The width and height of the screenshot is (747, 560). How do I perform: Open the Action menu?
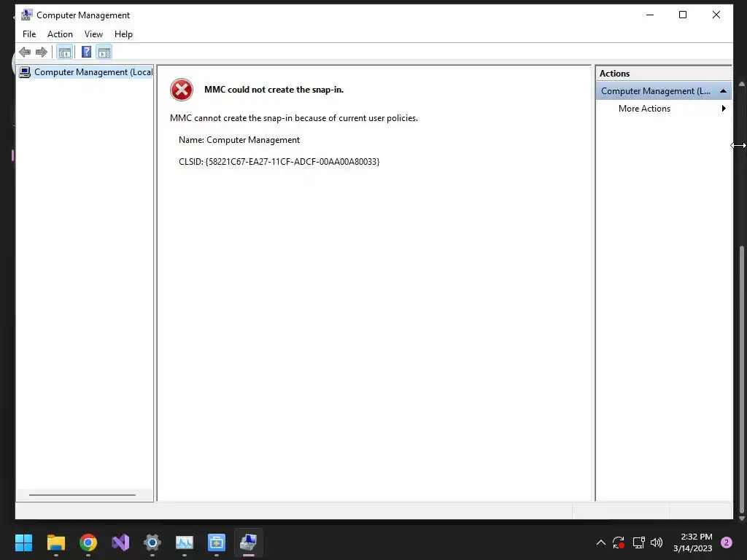coord(60,34)
